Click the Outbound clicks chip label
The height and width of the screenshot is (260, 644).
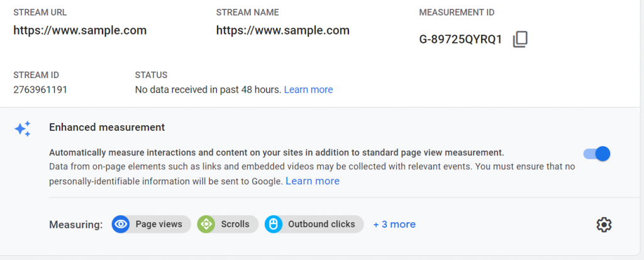pyautogui.click(x=321, y=224)
